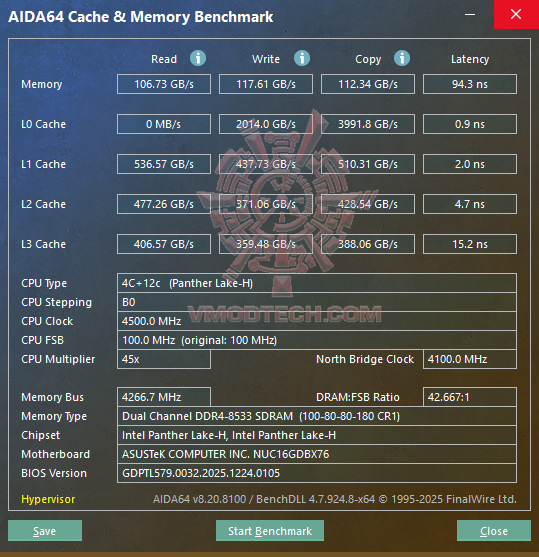539x557 pixels.
Task: Click the L2 Cache Copy 428.54 GB/s cell
Action: click(x=368, y=204)
